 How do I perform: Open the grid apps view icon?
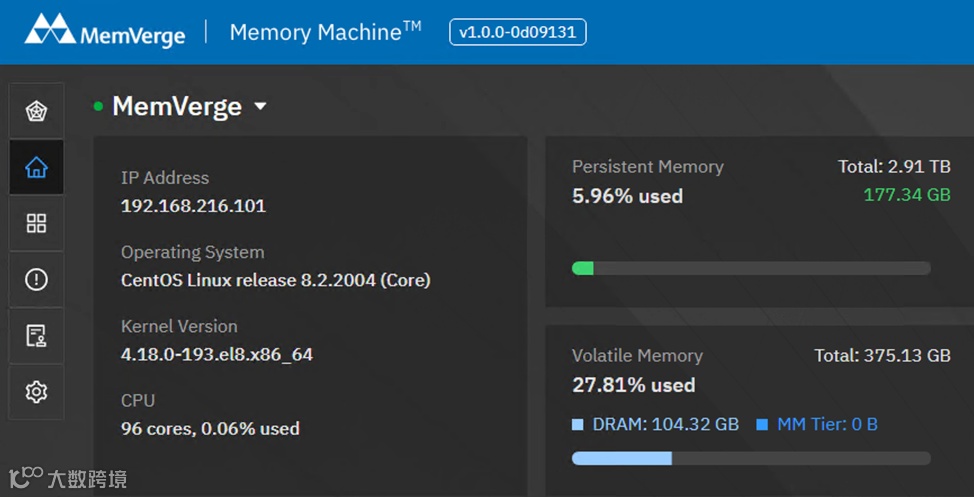36,223
